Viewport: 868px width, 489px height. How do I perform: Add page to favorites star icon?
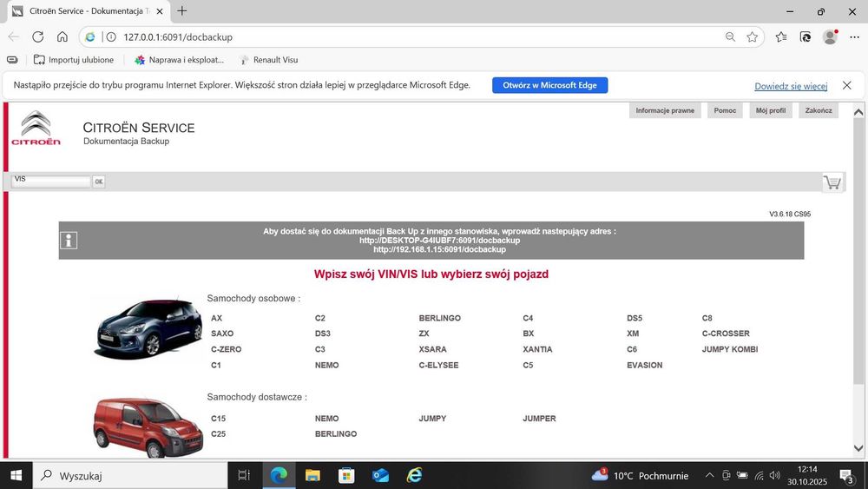(752, 37)
